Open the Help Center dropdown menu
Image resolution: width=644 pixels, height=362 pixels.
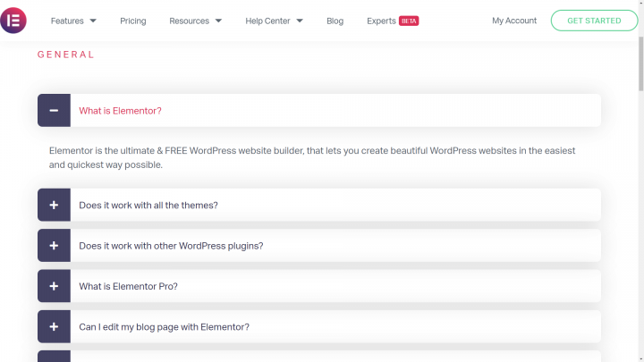(274, 21)
